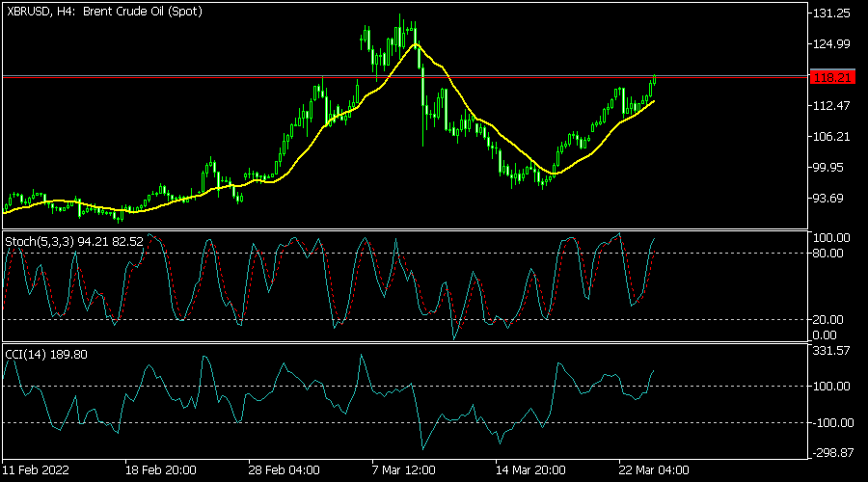868x482 pixels.
Task: Click the 131.25 price scale value
Action: pyautogui.click(x=831, y=13)
